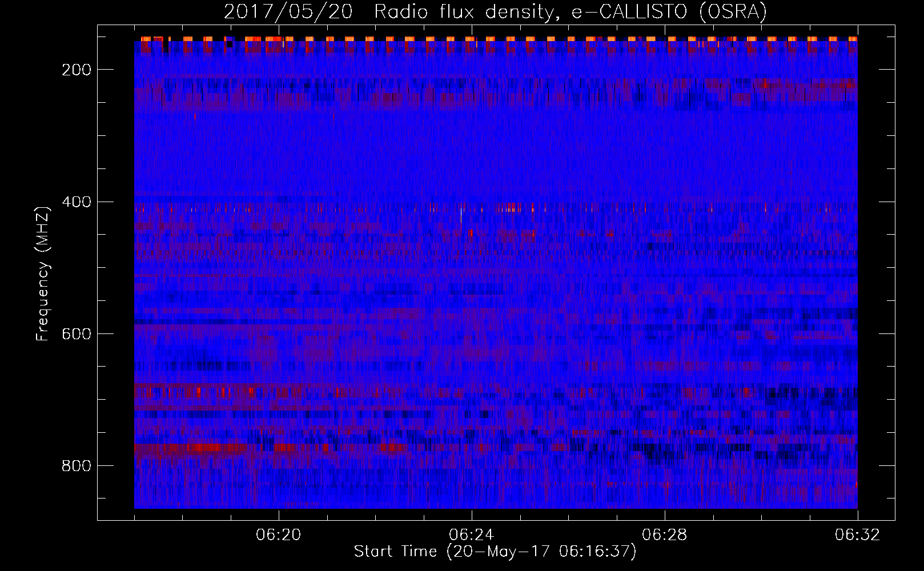Click the 06:32 time tick label
924x571 pixels.
(858, 535)
